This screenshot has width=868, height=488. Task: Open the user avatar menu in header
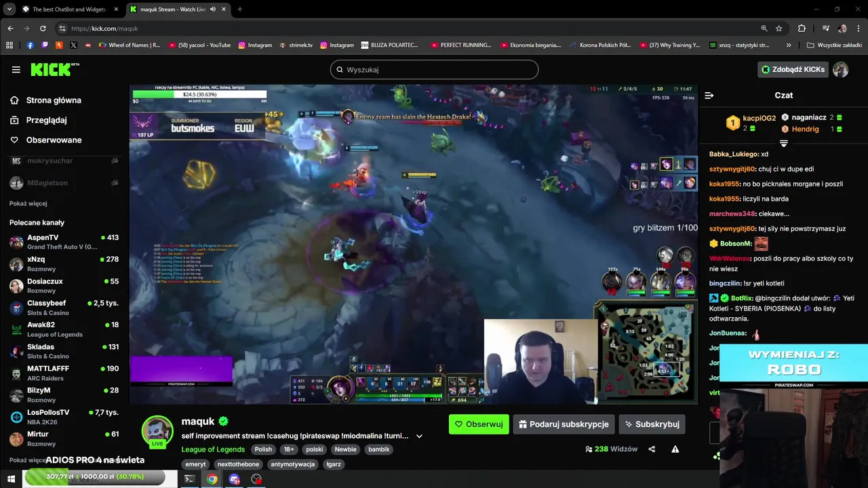click(x=840, y=69)
